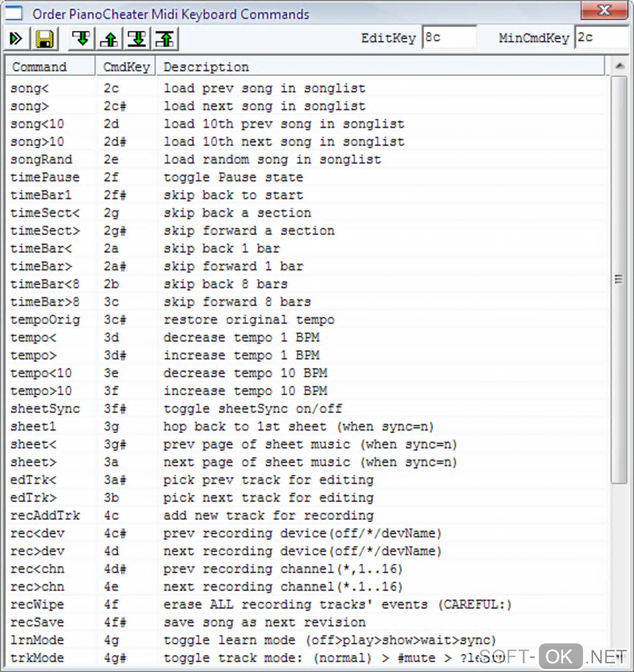This screenshot has height=672, width=634.
Task: Select the sheet< command row
Action: (x=308, y=444)
